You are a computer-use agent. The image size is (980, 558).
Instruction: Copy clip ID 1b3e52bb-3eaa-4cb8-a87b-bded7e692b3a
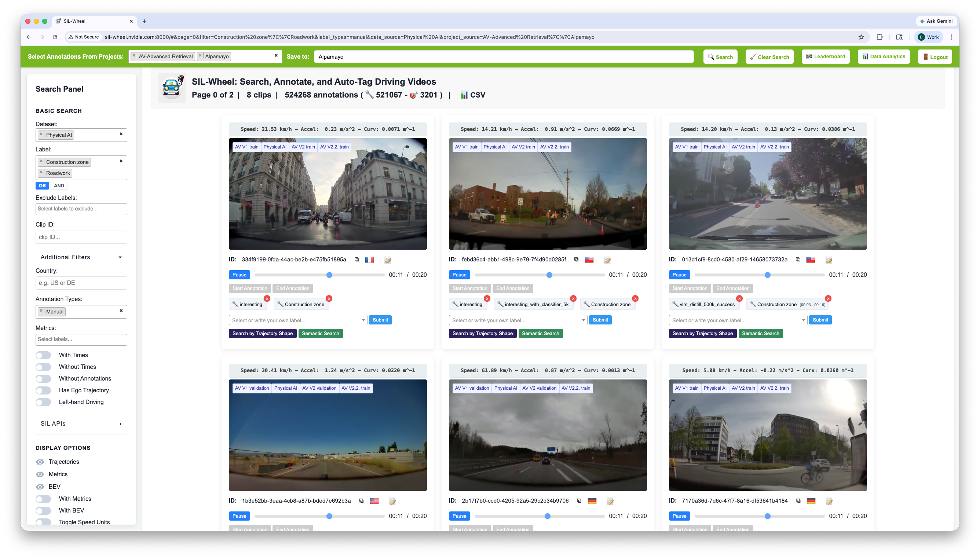point(361,500)
